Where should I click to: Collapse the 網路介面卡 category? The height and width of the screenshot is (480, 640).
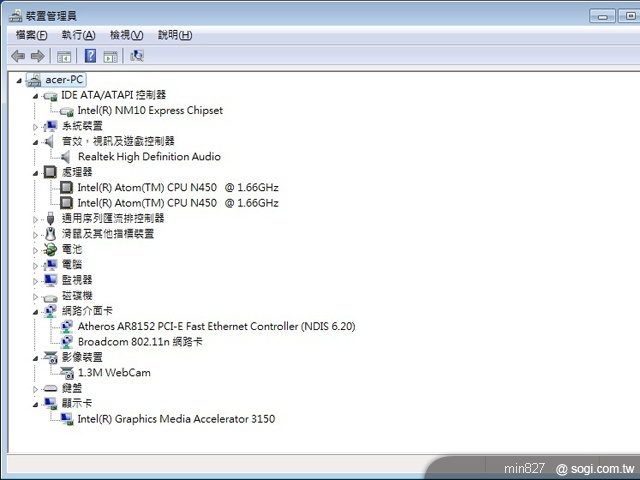[x=36, y=312]
